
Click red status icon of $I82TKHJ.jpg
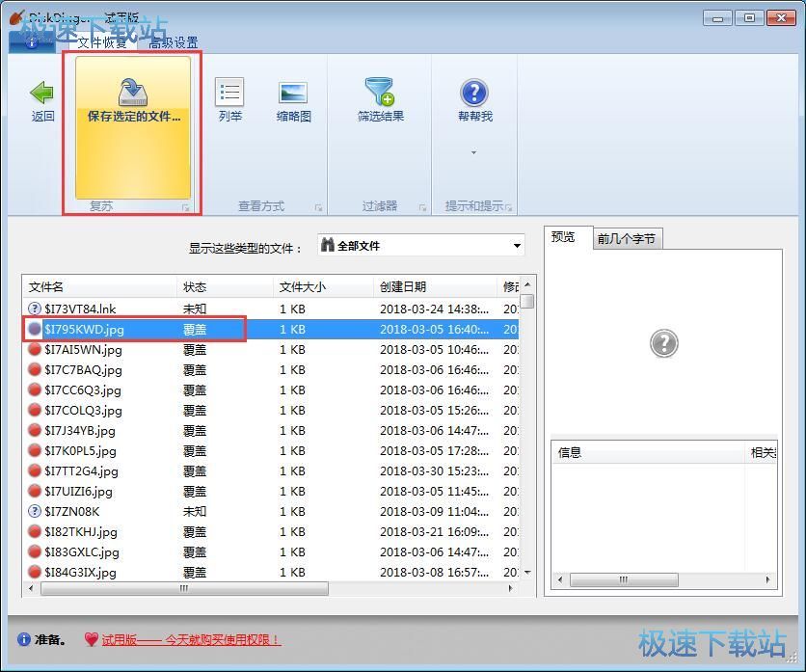click(35, 531)
